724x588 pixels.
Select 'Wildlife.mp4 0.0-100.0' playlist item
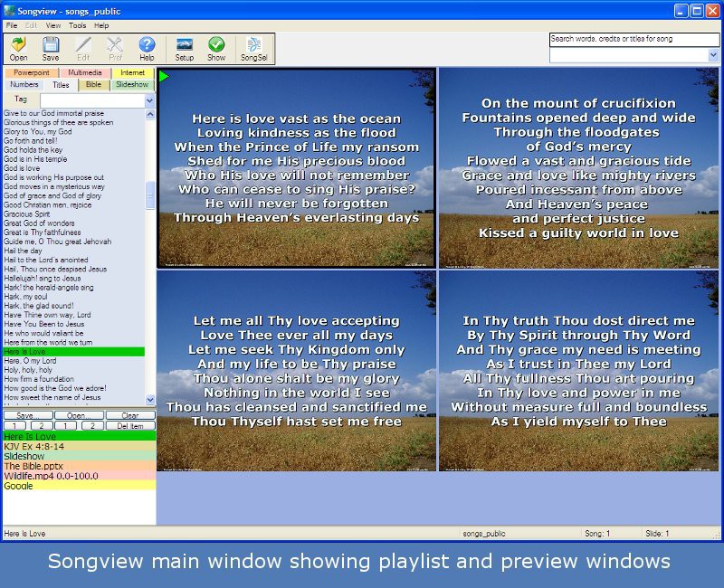[x=80, y=476]
